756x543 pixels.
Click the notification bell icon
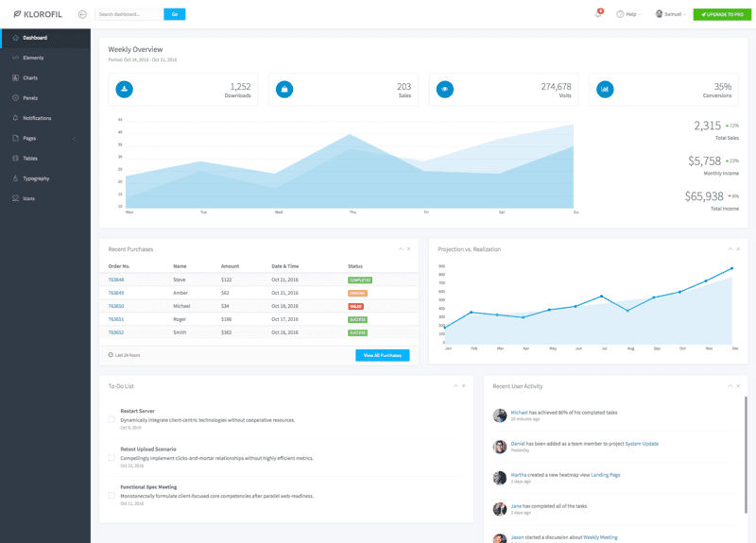(x=597, y=15)
